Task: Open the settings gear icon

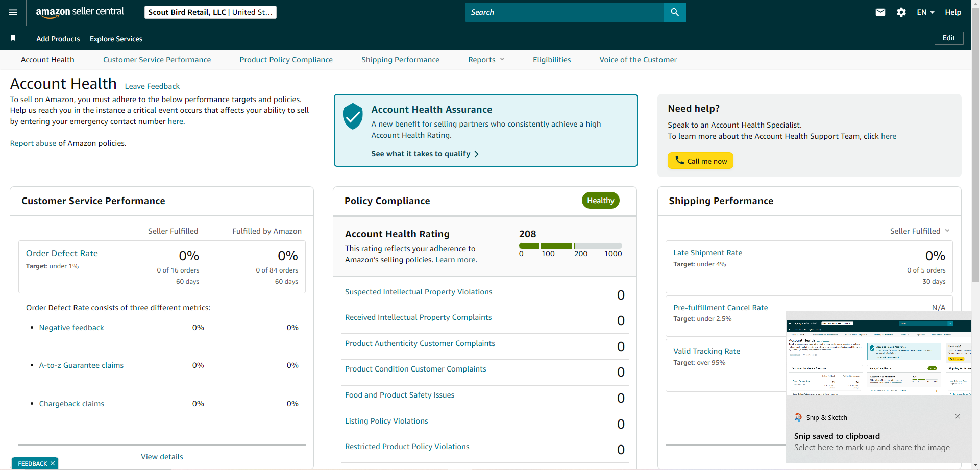Action: pyautogui.click(x=901, y=12)
